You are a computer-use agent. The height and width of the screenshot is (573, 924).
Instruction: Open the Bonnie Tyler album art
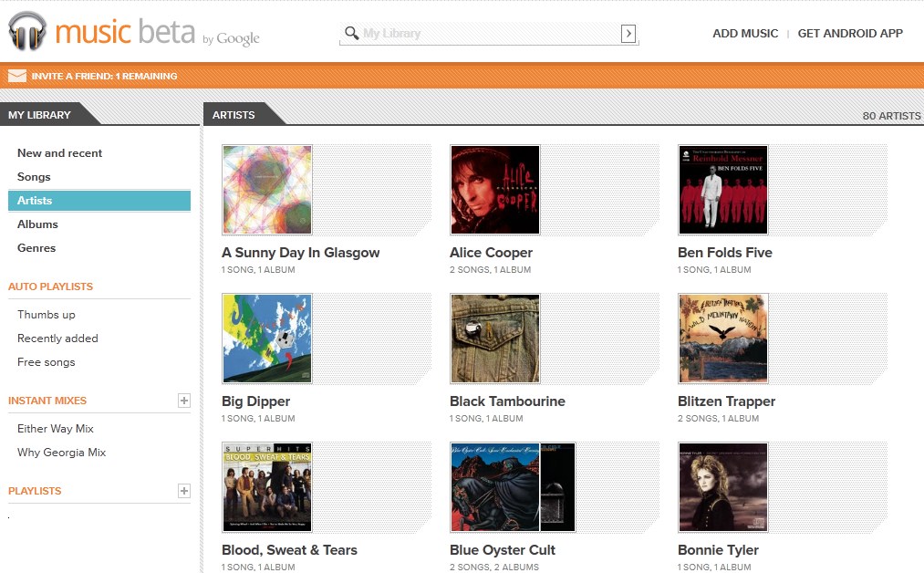(x=723, y=487)
